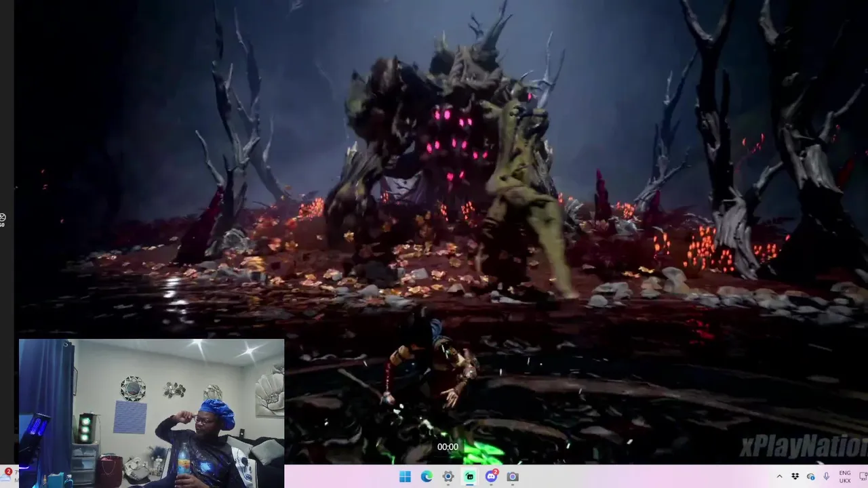This screenshot has height=488, width=868.
Task: Open the Windows Start menu
Action: coord(405,476)
